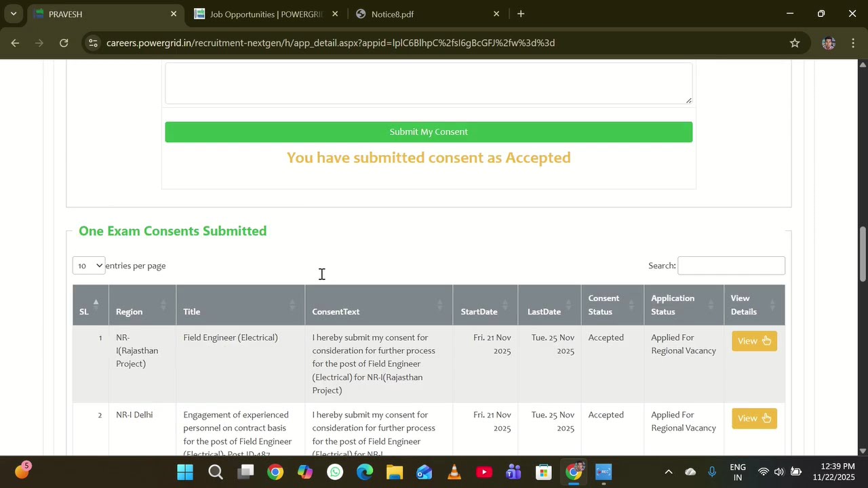
Task: Click 'You have submitted consent as Accepted' text
Action: (x=429, y=157)
